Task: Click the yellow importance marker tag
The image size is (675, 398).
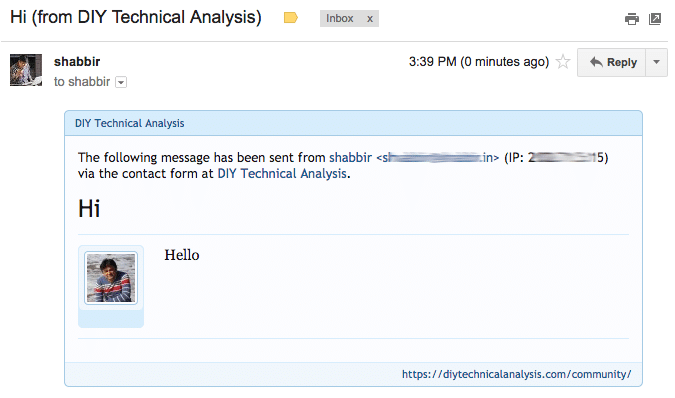Action: 291,18
